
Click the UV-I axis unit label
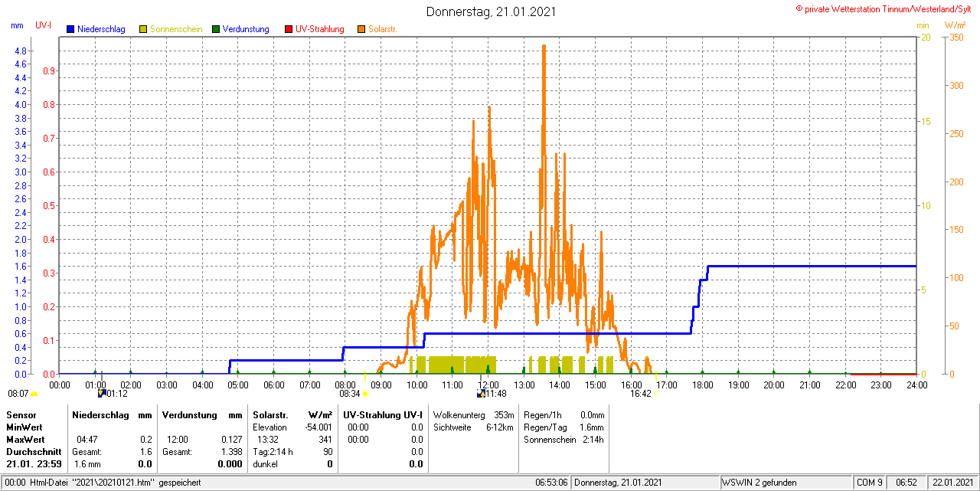point(44,25)
